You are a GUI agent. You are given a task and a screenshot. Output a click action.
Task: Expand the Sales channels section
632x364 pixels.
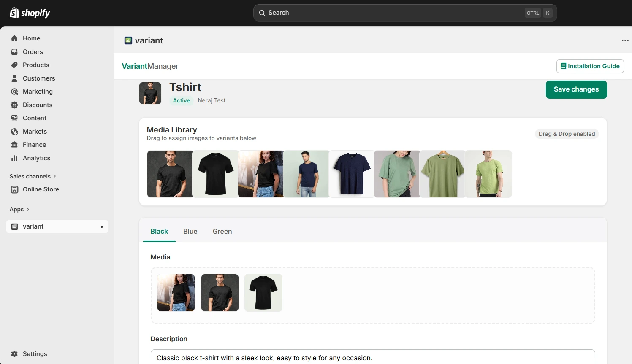[x=33, y=176]
